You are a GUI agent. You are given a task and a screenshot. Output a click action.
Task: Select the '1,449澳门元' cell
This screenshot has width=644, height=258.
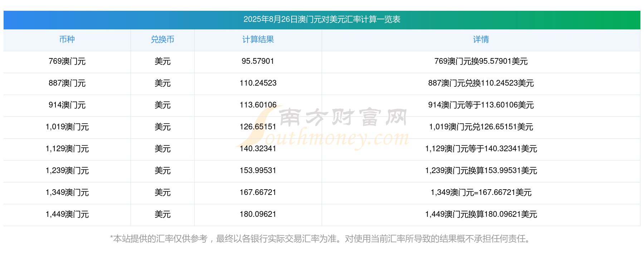point(67,214)
